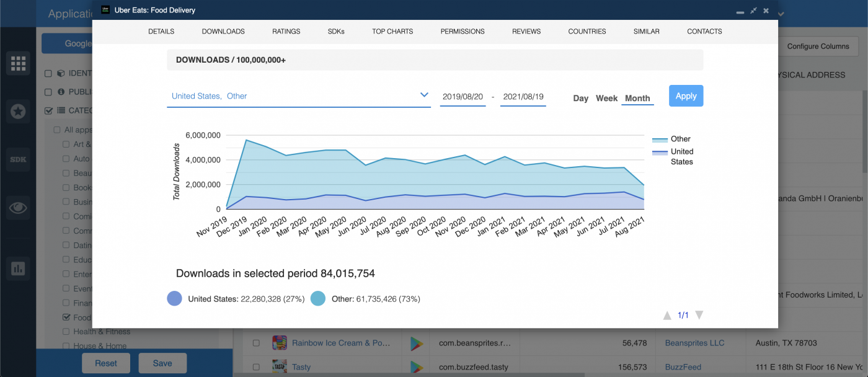
Task: Click the United States blue circle swatch
Action: pyautogui.click(x=175, y=298)
